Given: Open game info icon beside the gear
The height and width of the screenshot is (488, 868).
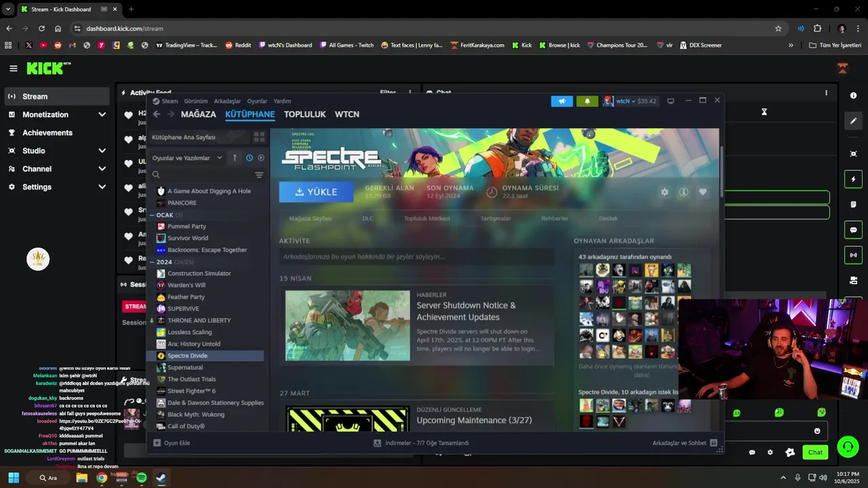Looking at the screenshot, I should pos(684,192).
